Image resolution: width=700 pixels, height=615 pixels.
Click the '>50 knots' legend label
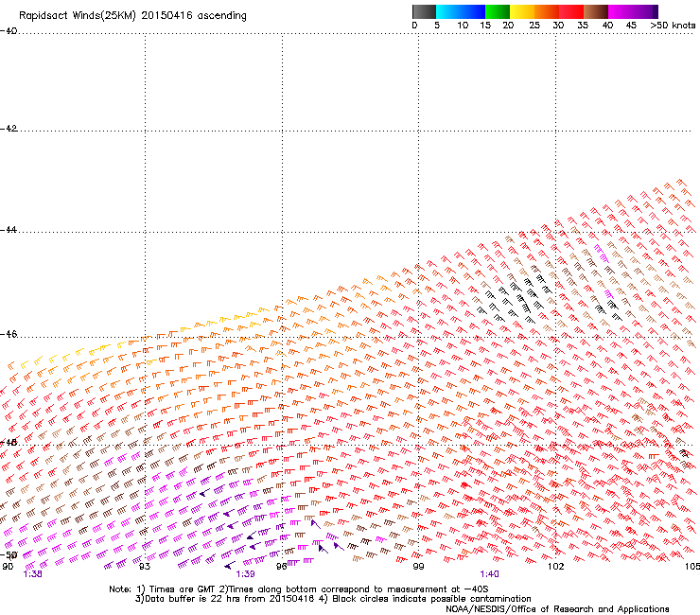[673, 26]
